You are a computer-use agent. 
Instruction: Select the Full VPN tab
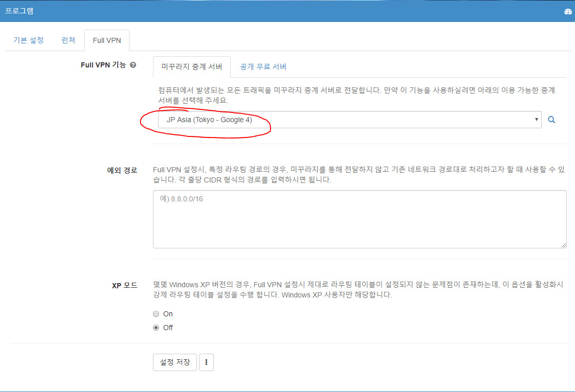pos(106,40)
